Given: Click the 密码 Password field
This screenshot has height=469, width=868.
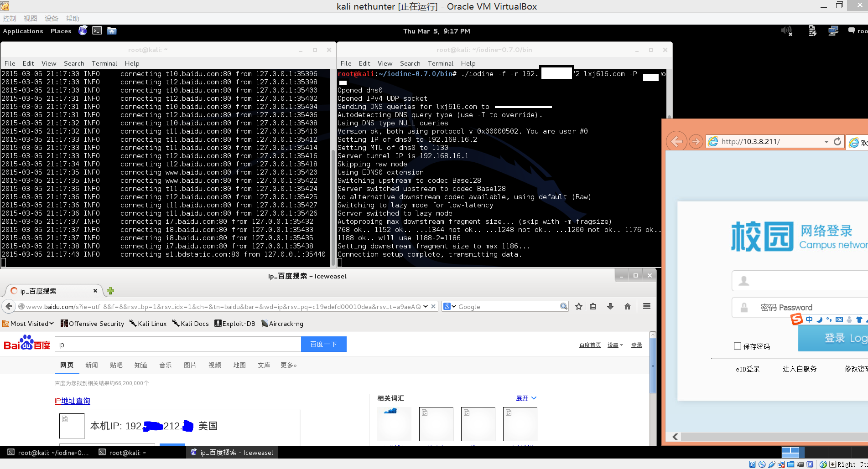Looking at the screenshot, I should click(800, 307).
